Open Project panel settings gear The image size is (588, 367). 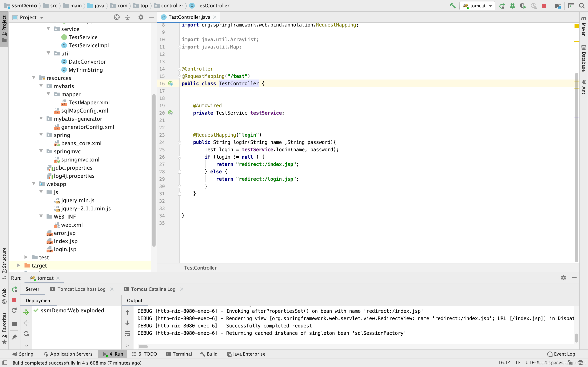click(x=141, y=17)
